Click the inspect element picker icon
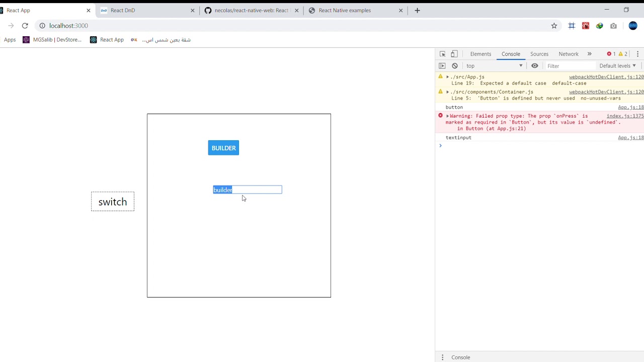 (443, 54)
